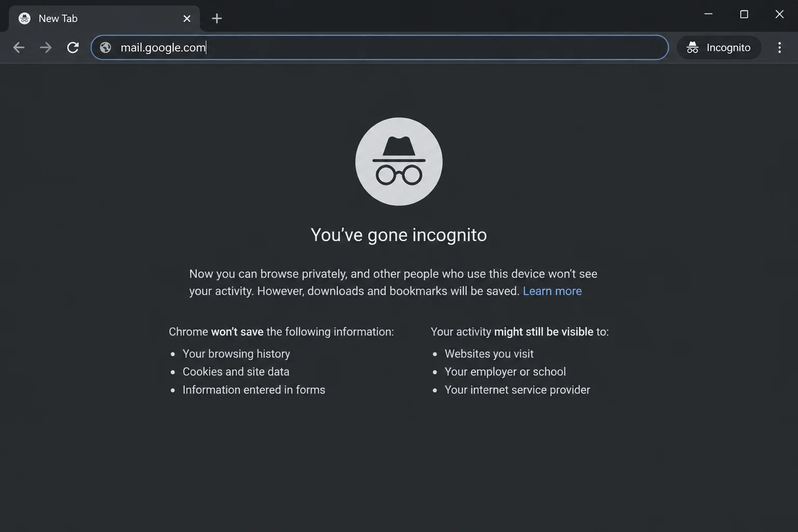798x532 pixels.
Task: Click "Your browsing history" list item
Action: point(236,354)
